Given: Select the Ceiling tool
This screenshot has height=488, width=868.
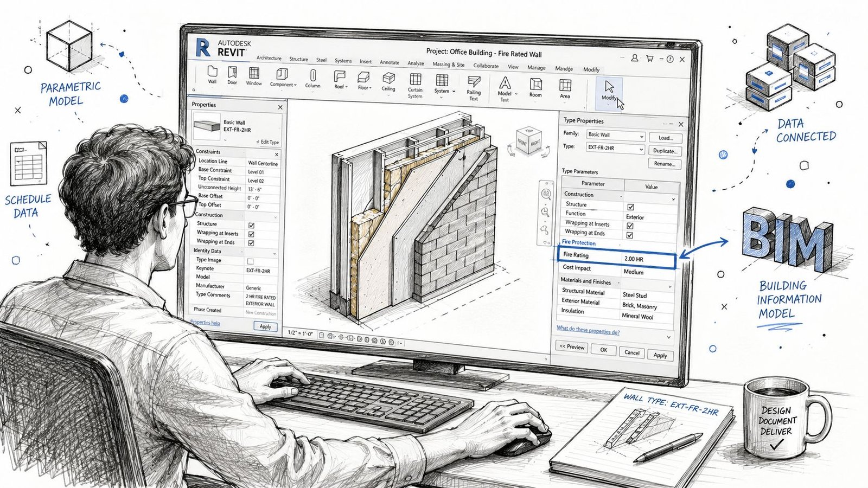Looking at the screenshot, I should point(388,81).
